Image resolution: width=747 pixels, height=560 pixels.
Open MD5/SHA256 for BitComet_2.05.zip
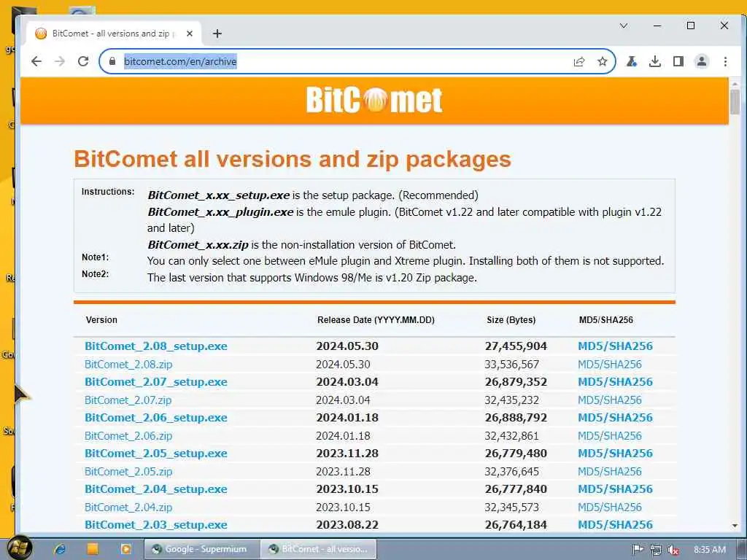pyautogui.click(x=610, y=472)
